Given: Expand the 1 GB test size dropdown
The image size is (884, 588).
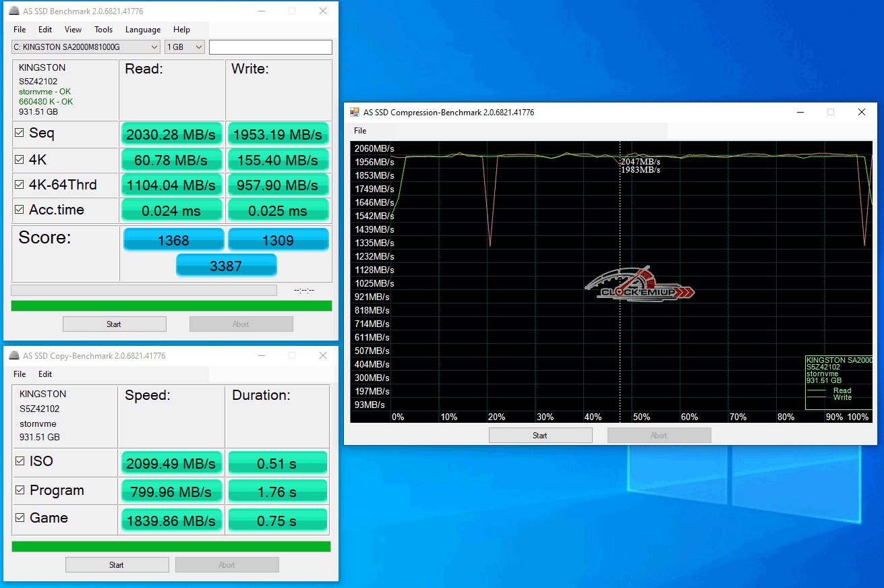Looking at the screenshot, I should [185, 47].
